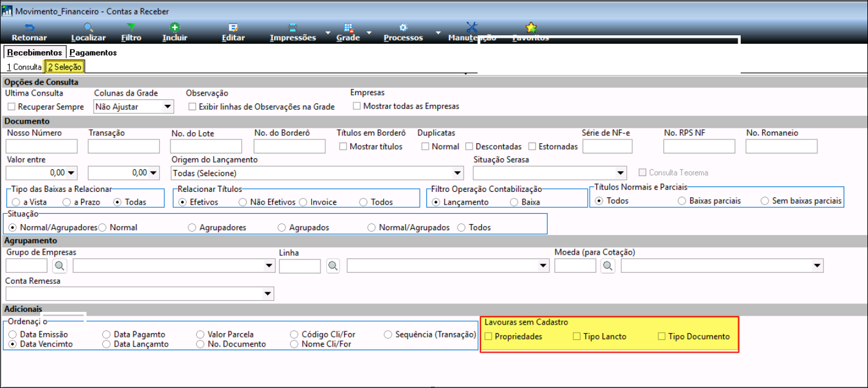The image size is (868, 388).
Task: Select the 'a Vista' radio option
Action: pyautogui.click(x=15, y=202)
